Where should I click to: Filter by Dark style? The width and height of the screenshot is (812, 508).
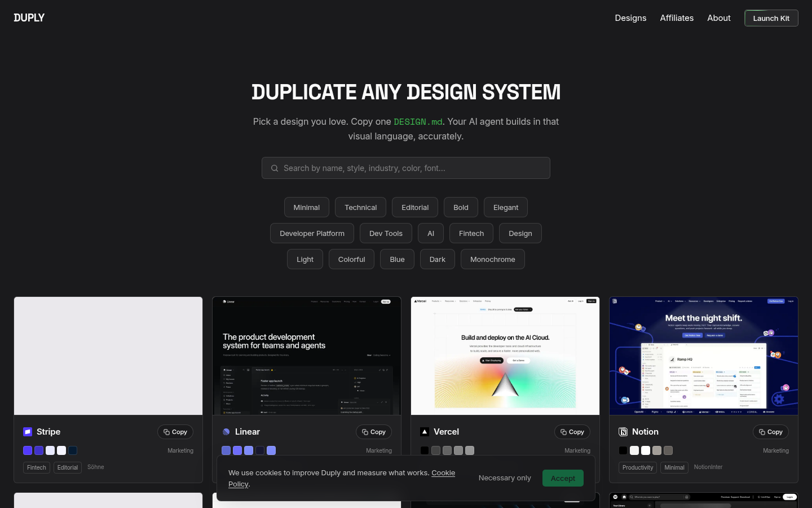point(438,259)
